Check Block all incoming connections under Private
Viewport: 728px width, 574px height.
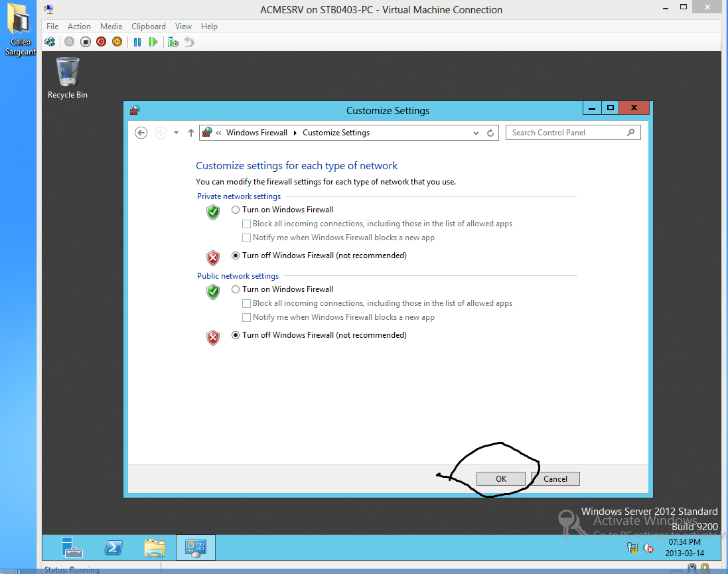click(246, 224)
